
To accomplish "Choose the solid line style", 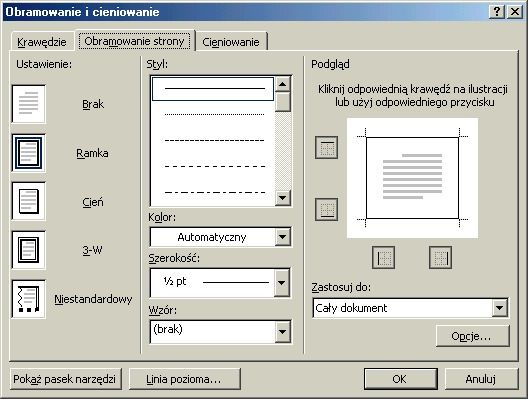I will [213, 89].
